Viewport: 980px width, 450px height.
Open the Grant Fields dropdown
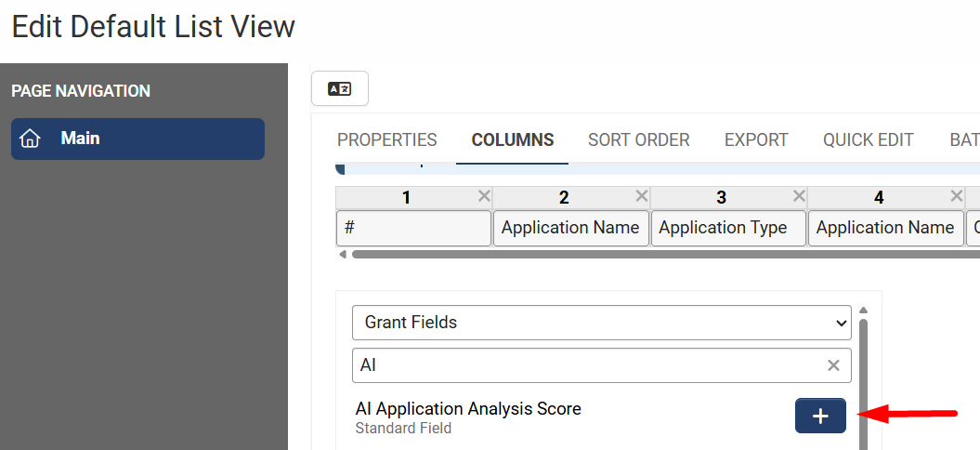pos(601,323)
